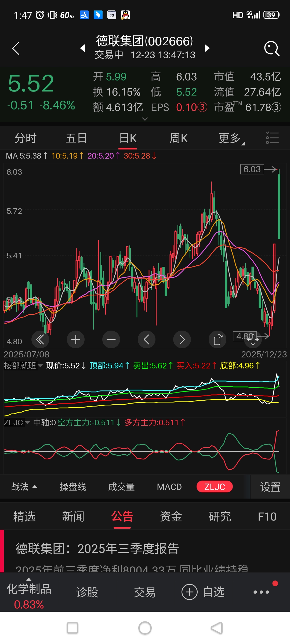This screenshot has height=644, width=290.
Task: Open the 资金 capital flow tab
Action: click(171, 517)
